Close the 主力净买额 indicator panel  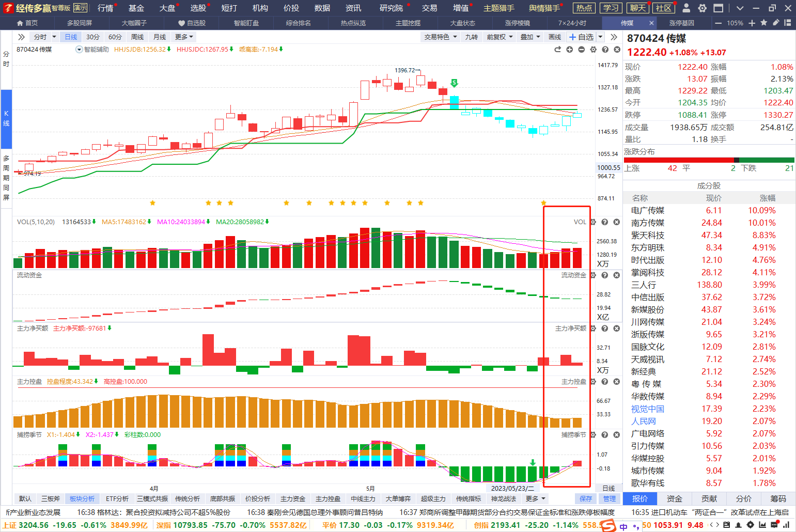(617, 328)
